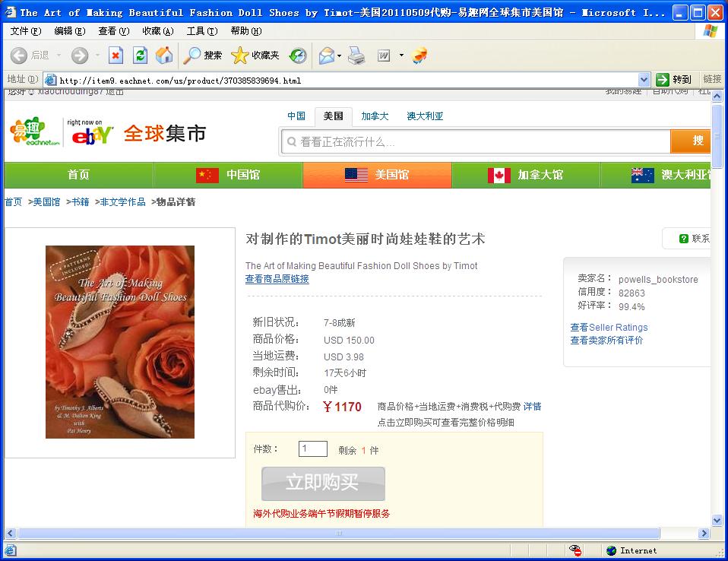728x561 pixels.
Task: Open the address bar URL dropdown
Action: click(644, 80)
